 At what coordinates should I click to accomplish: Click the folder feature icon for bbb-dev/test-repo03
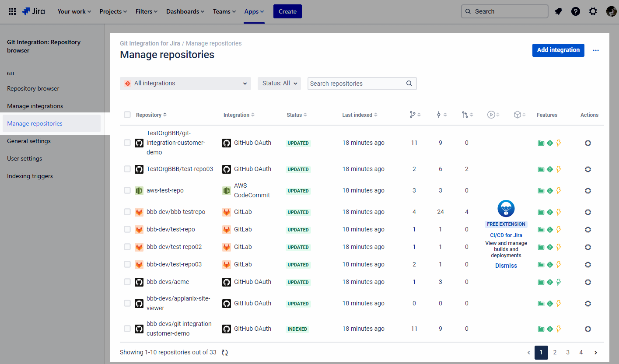click(541, 265)
